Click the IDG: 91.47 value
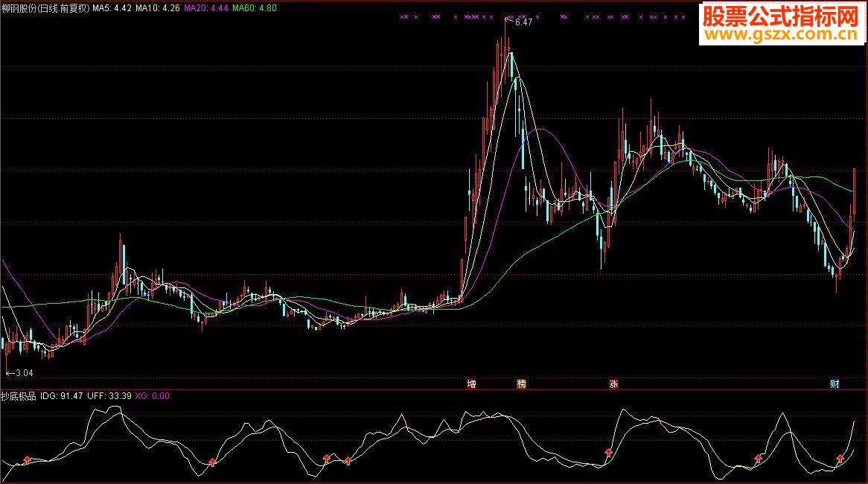 pos(62,396)
